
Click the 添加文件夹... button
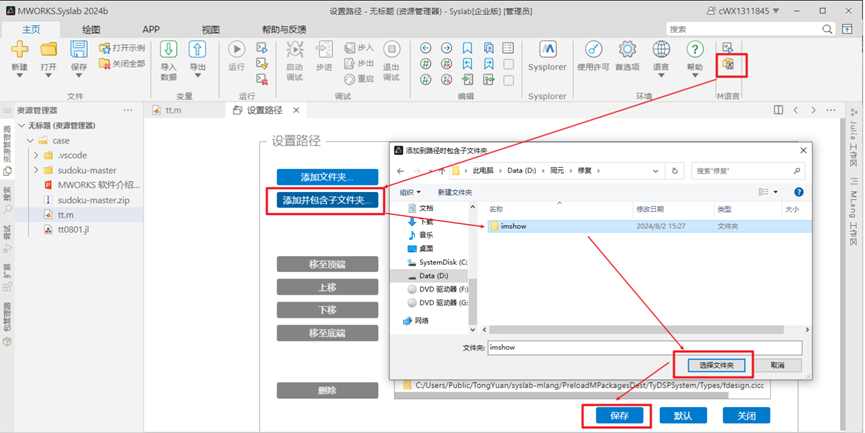click(327, 177)
